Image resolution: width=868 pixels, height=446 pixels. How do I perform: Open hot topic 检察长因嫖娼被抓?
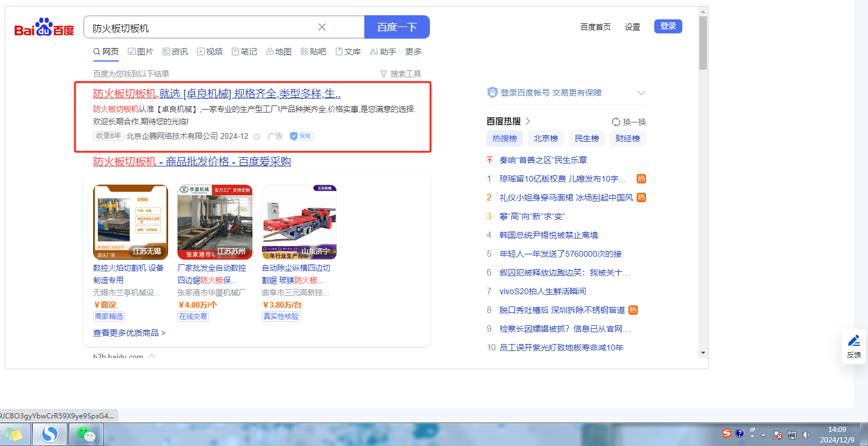565,329
